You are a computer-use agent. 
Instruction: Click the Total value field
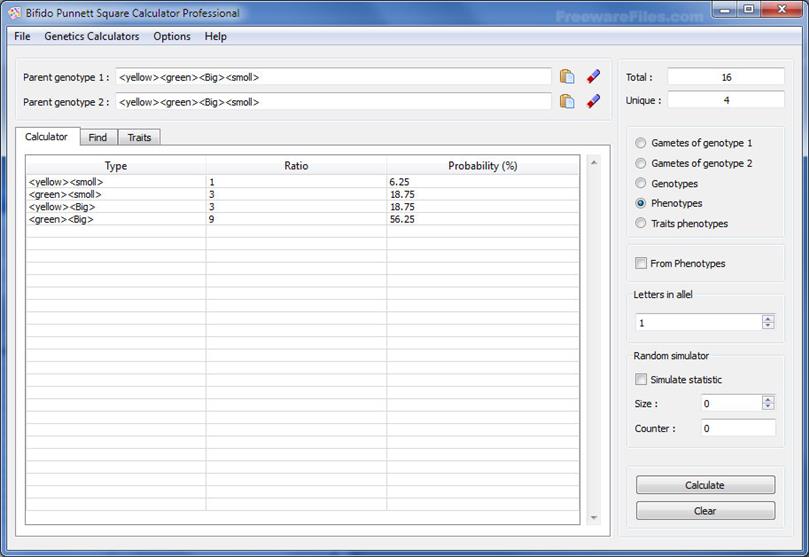click(726, 77)
